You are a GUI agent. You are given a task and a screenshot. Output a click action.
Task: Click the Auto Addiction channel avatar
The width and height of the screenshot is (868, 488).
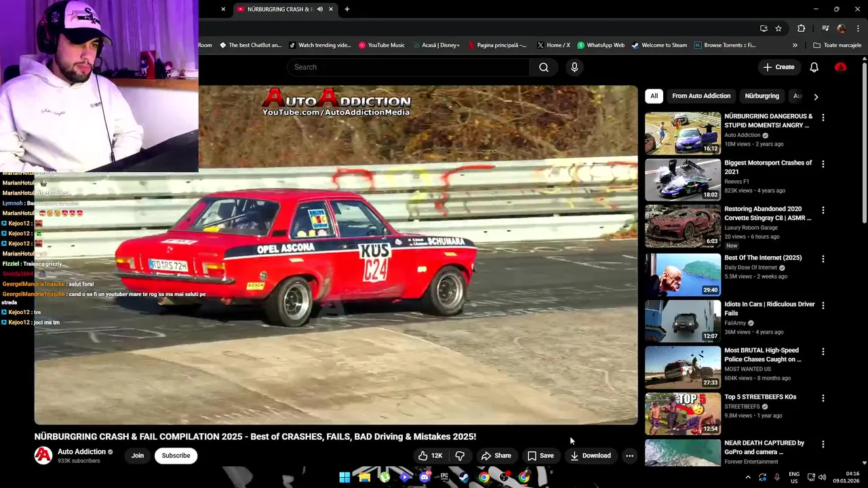(43, 455)
